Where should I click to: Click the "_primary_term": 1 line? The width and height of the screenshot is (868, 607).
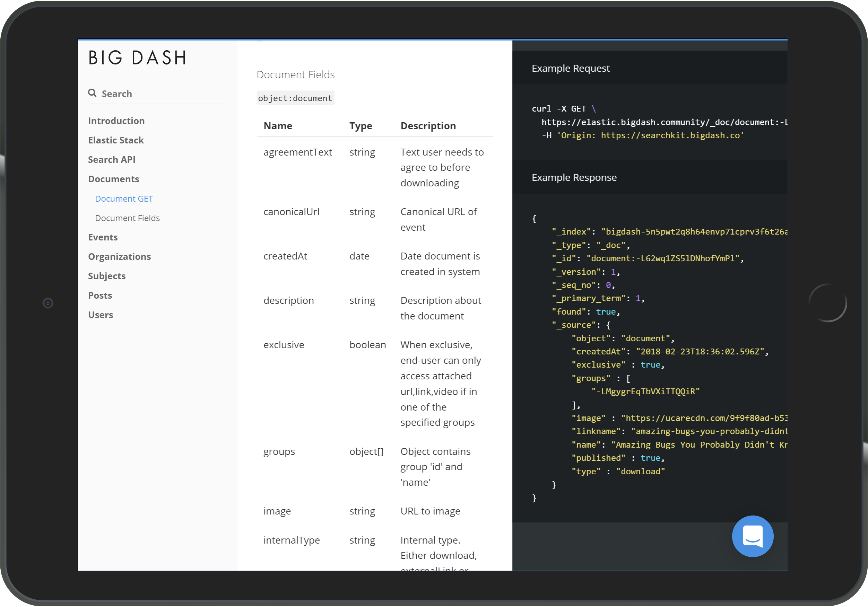[x=598, y=299]
